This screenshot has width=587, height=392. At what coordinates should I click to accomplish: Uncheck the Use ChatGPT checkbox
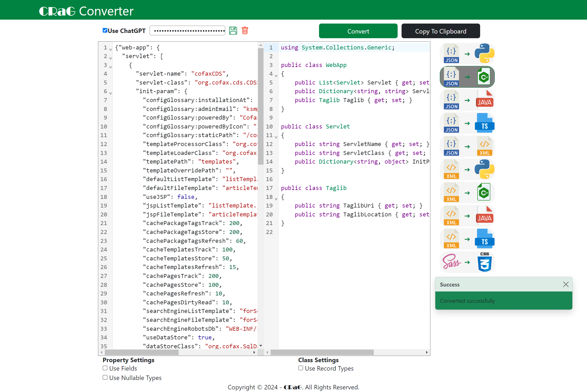click(105, 30)
